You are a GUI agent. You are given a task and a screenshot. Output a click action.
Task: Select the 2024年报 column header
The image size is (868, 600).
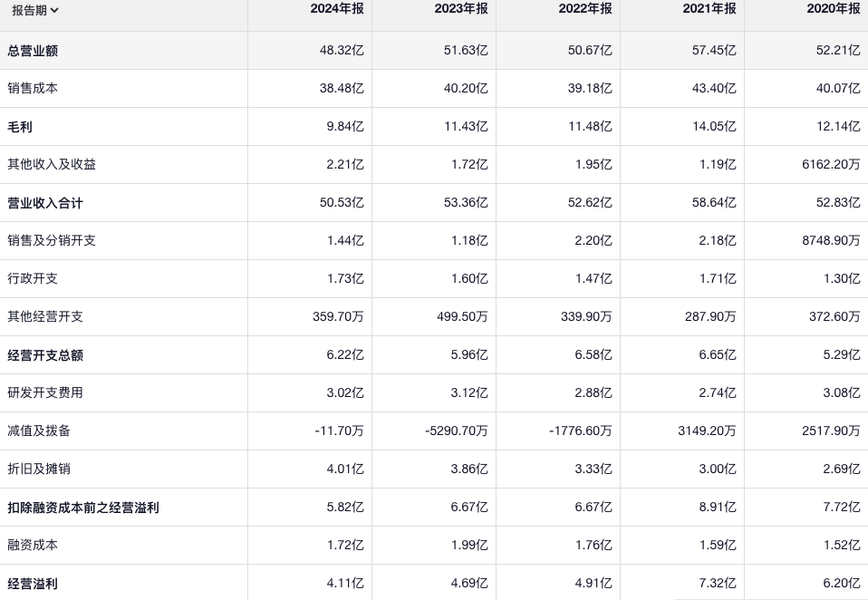click(336, 9)
